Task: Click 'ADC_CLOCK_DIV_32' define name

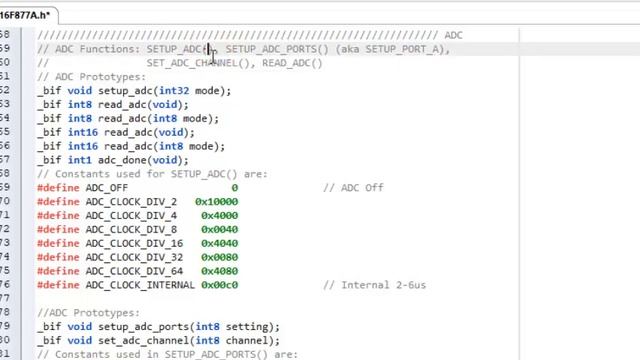Action: (134, 258)
